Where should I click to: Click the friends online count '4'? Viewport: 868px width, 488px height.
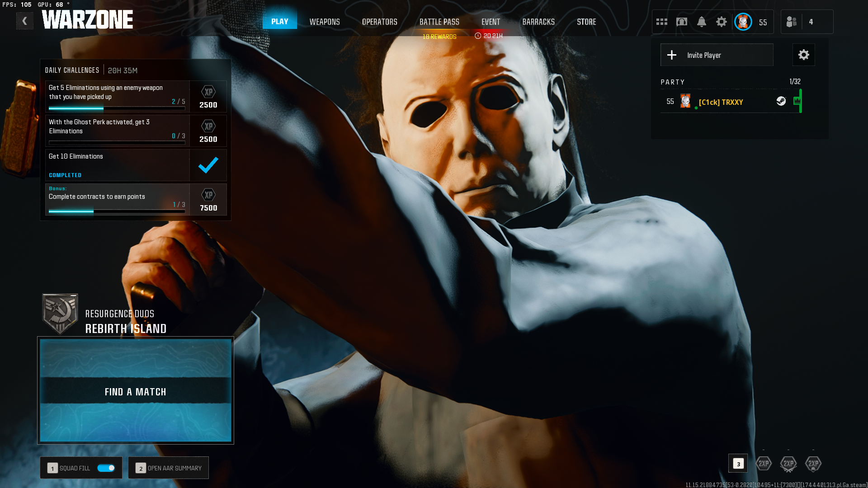point(811,22)
